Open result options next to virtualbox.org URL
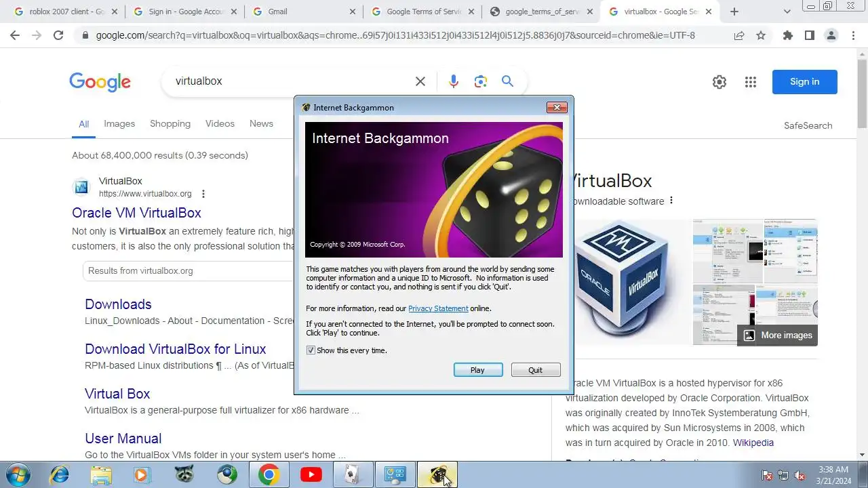 point(203,194)
